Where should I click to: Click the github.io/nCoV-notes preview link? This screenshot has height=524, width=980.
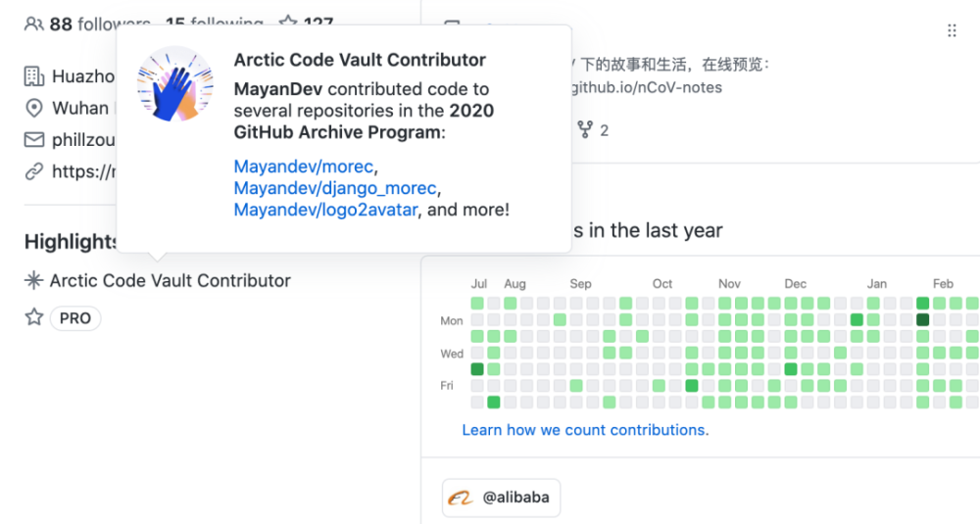click(x=647, y=87)
